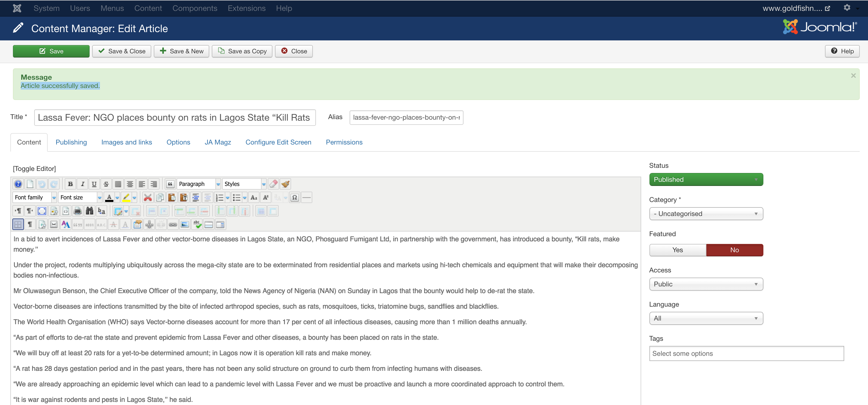Click the broom cleanup code icon
The width and height of the screenshot is (868, 405).
pos(285,184)
